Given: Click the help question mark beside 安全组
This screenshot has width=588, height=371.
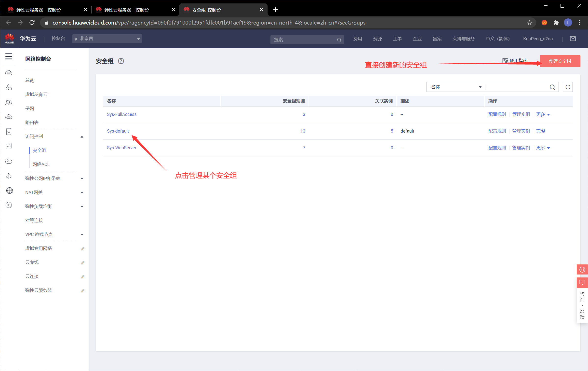Looking at the screenshot, I should (x=121, y=61).
